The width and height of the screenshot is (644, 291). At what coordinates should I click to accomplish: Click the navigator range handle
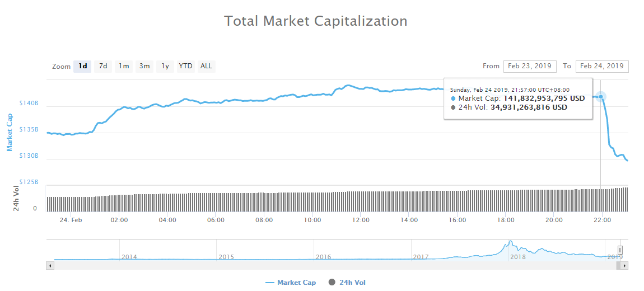click(x=620, y=250)
